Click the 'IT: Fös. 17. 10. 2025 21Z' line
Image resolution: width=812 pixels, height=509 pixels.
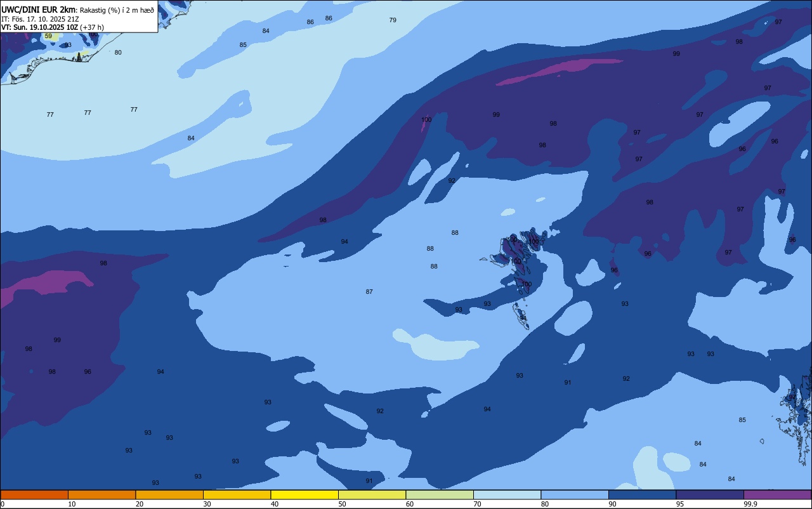(40, 18)
